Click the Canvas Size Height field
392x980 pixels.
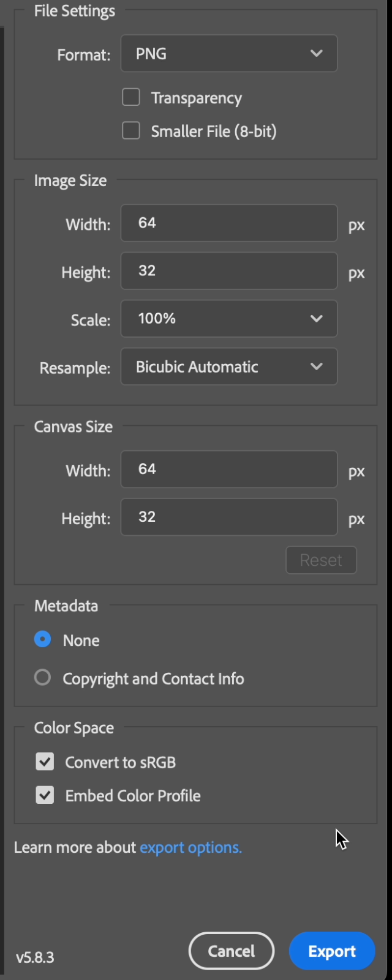point(228,517)
